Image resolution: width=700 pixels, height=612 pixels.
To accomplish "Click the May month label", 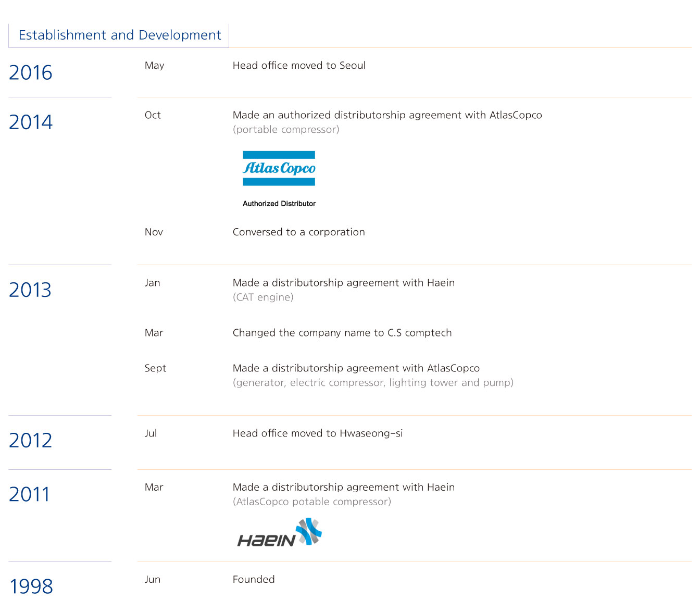I will point(155,66).
